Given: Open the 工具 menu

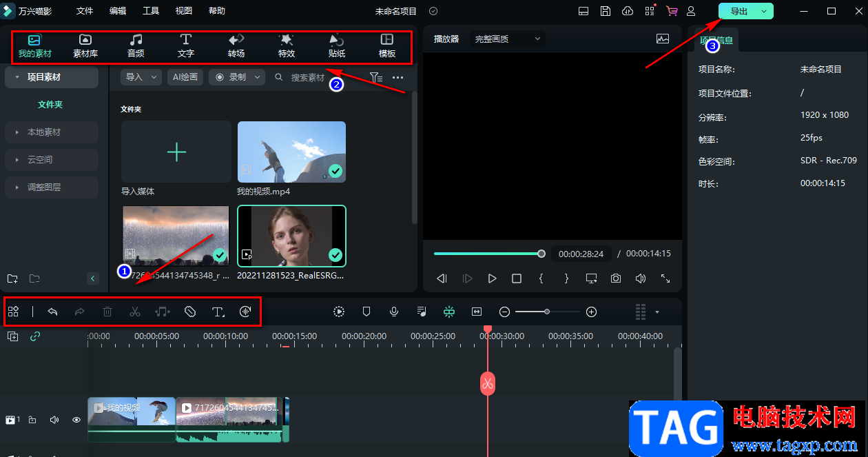Looking at the screenshot, I should 151,11.
